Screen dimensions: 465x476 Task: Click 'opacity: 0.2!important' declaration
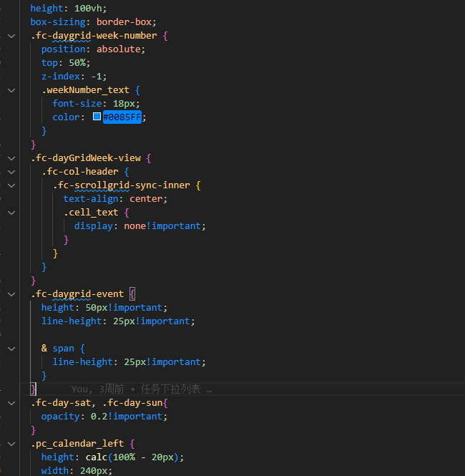coord(104,416)
